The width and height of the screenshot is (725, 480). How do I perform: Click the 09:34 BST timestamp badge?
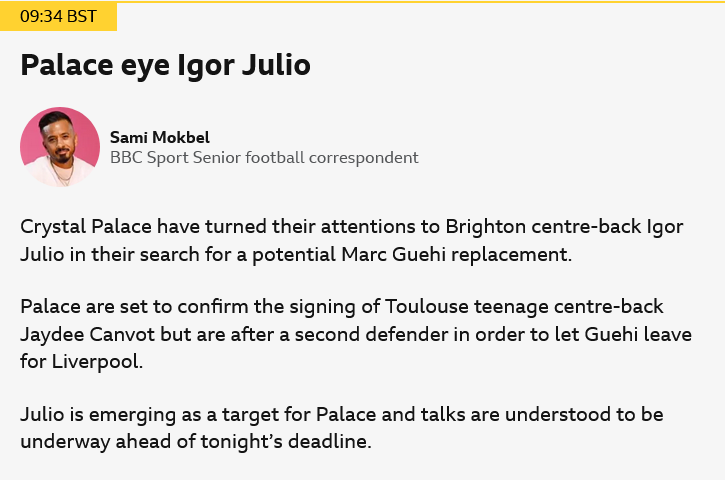click(x=58, y=17)
